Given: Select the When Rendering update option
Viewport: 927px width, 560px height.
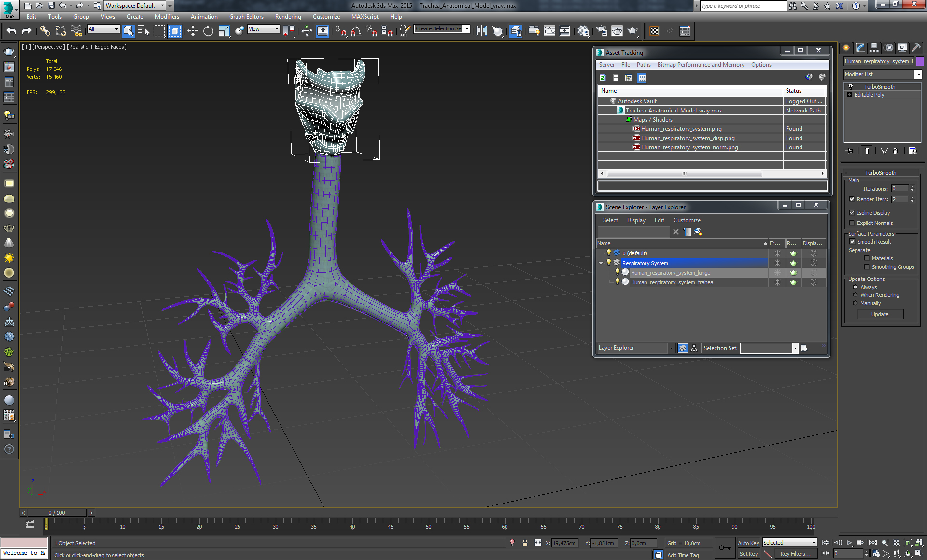Looking at the screenshot, I should click(x=856, y=295).
